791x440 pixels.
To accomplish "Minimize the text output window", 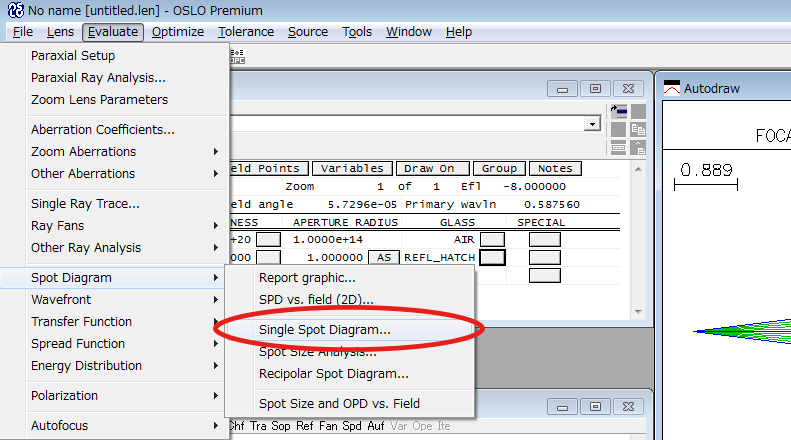I will click(562, 407).
